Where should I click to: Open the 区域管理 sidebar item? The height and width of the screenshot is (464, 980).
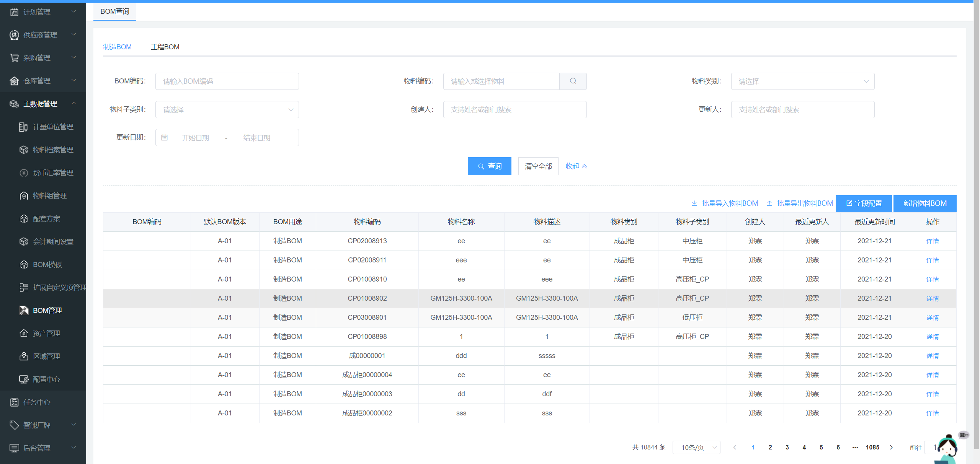tap(46, 357)
